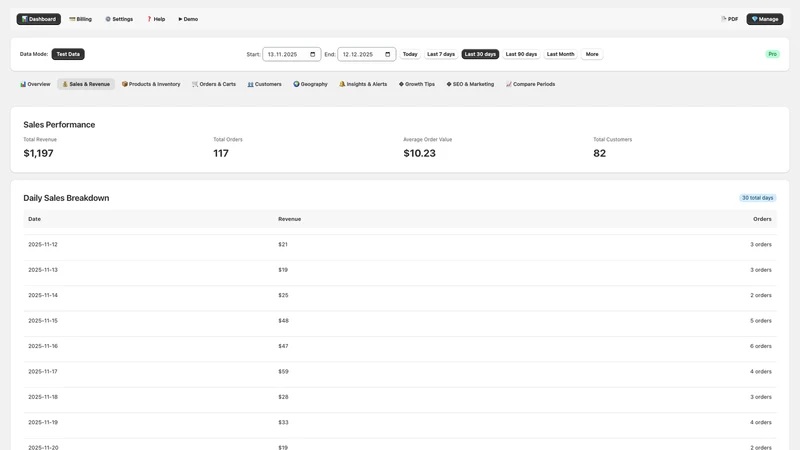Screen dimensions: 800x450
Task: Open the Insights & Alerts tab
Action: (x=363, y=84)
